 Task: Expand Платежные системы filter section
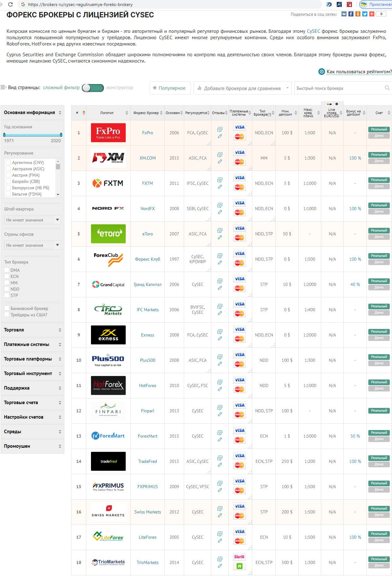(33, 344)
